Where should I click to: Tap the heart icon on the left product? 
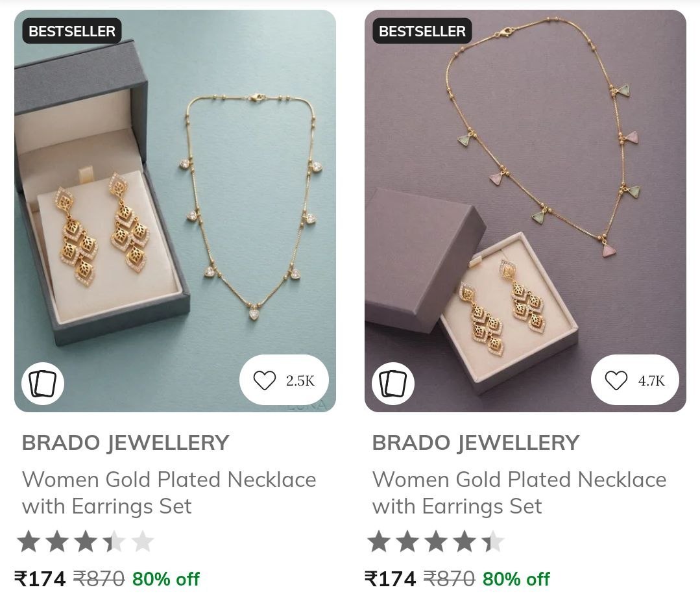tap(264, 380)
